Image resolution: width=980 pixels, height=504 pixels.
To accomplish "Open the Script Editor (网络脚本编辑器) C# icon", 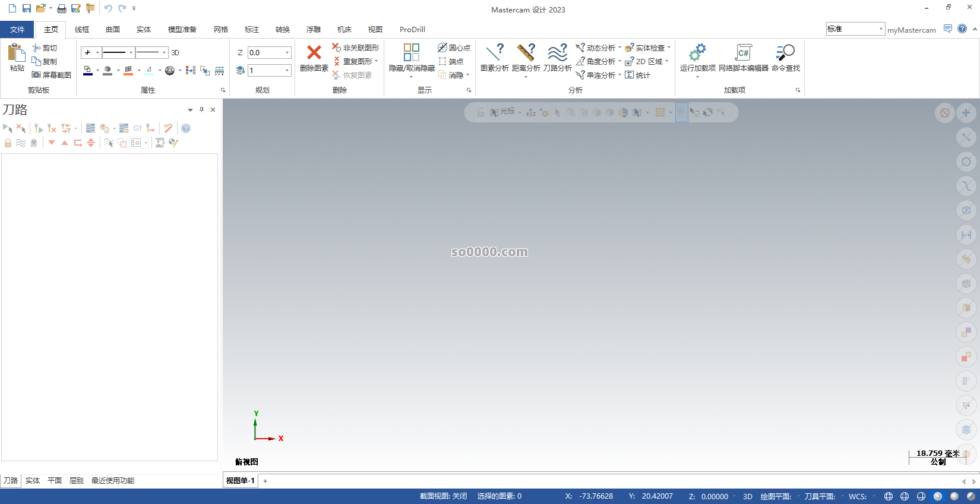I will [x=743, y=53].
